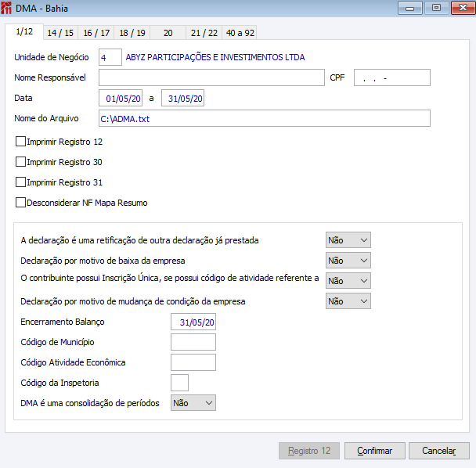Click the Confirmar button

tap(374, 451)
